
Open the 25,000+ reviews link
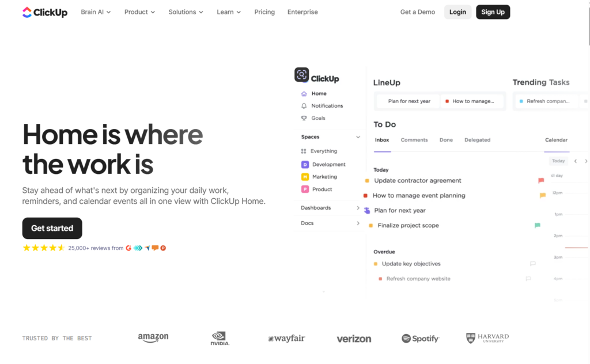(96, 248)
